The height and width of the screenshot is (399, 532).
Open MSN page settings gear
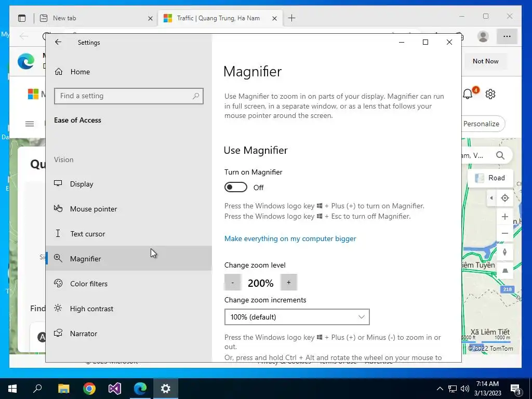490,94
